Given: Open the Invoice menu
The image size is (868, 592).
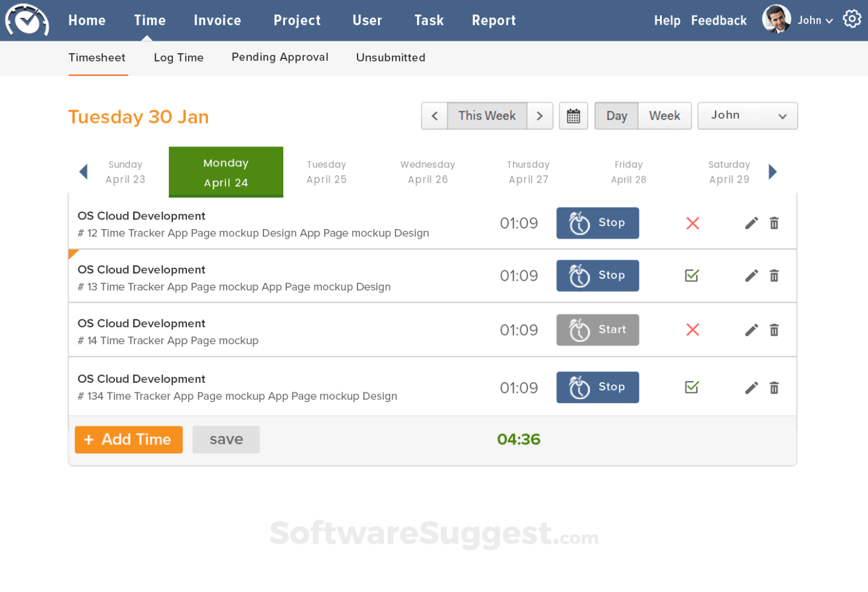Looking at the screenshot, I should coord(217,20).
